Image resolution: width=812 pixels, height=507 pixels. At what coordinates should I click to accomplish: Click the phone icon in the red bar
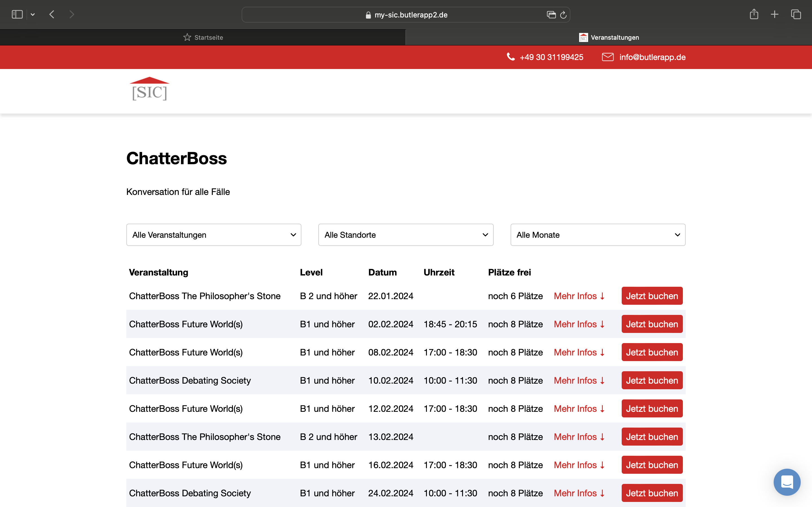510,57
